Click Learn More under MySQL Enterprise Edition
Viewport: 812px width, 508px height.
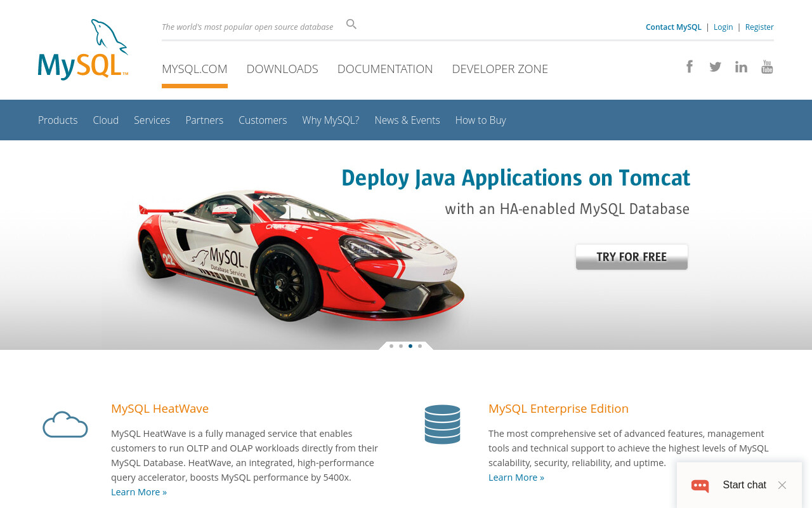516,477
